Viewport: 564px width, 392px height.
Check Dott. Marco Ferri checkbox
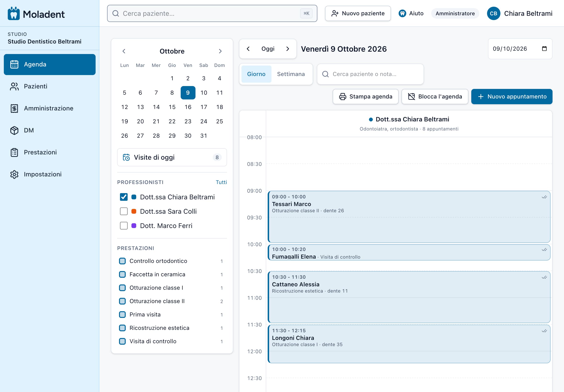coord(124,225)
